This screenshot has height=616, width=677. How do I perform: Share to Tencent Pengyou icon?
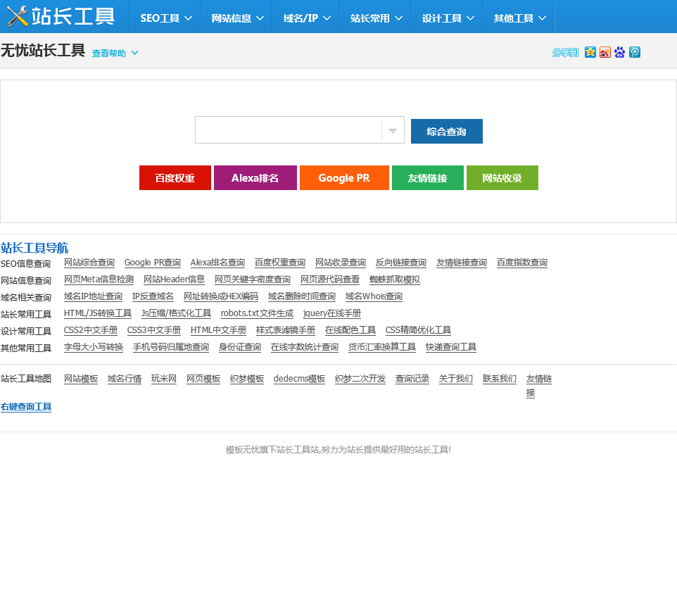tap(635, 52)
